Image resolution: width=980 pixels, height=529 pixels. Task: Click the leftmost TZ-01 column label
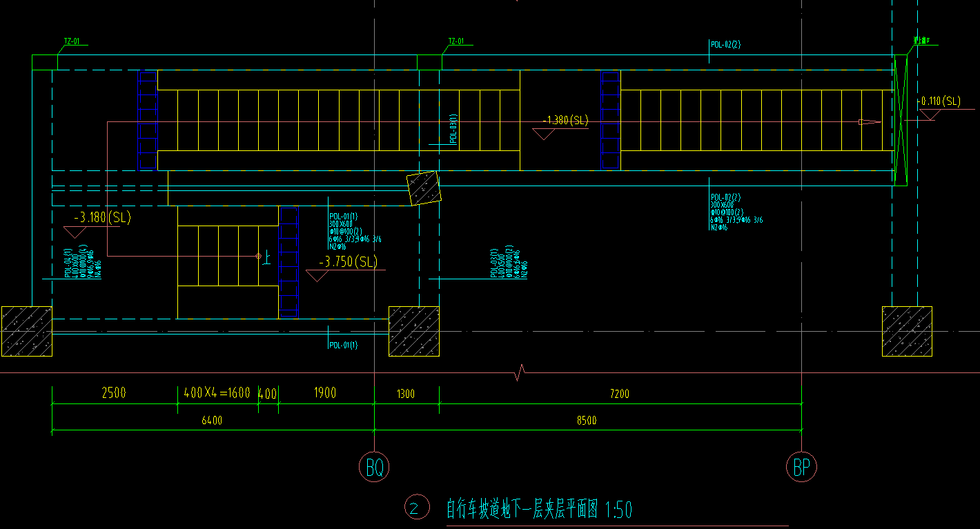(x=72, y=41)
